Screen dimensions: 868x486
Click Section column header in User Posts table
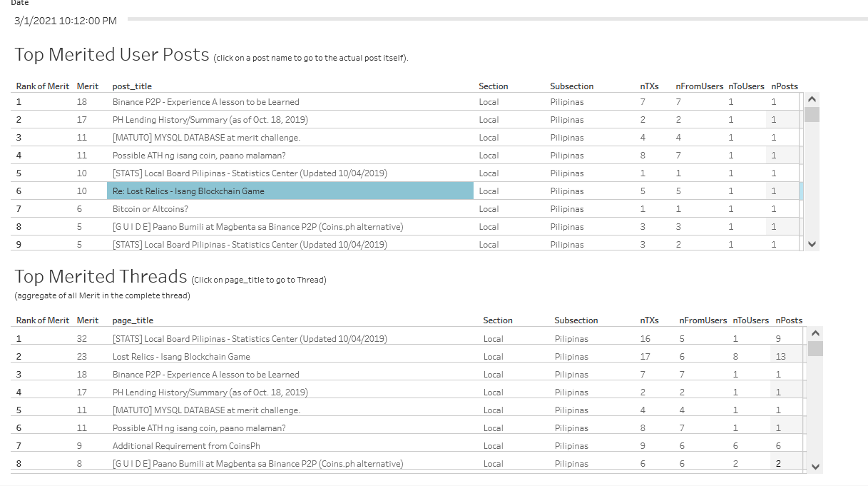tap(494, 86)
